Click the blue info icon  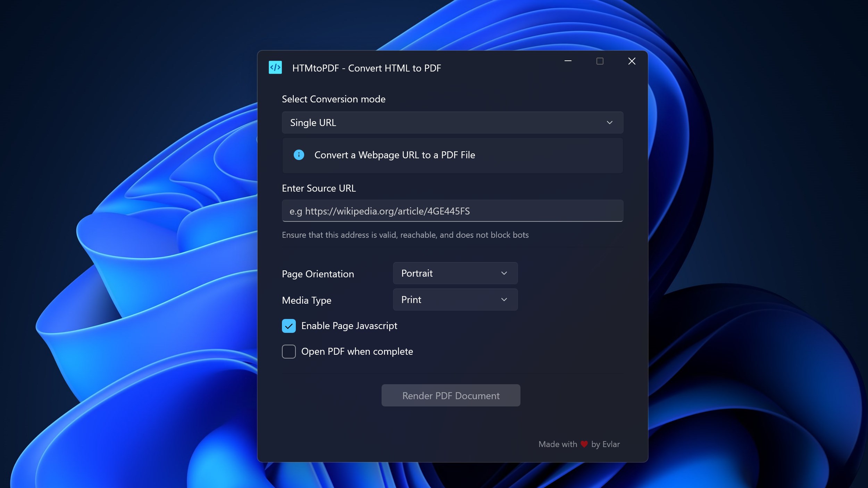[299, 155]
